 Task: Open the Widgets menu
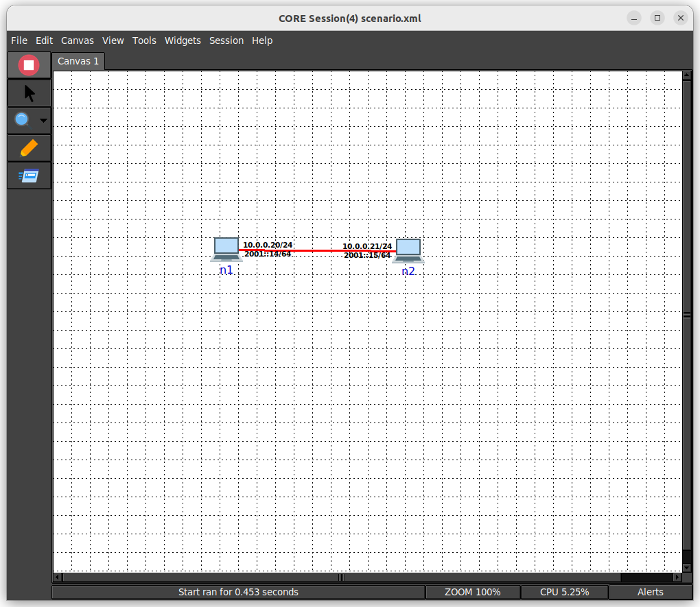[x=183, y=40]
